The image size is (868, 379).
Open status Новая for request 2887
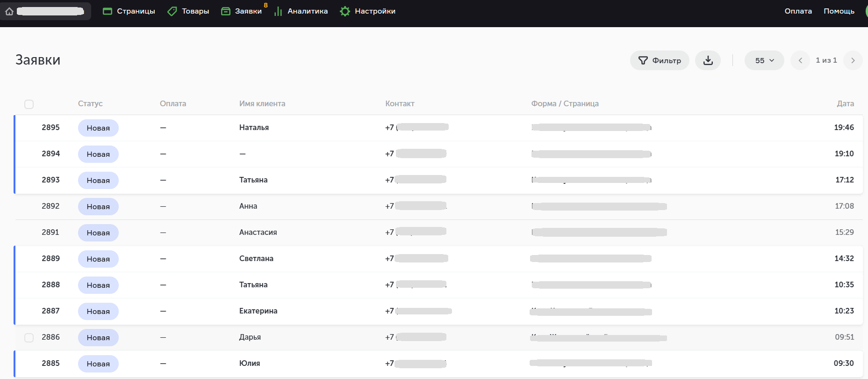[98, 311]
